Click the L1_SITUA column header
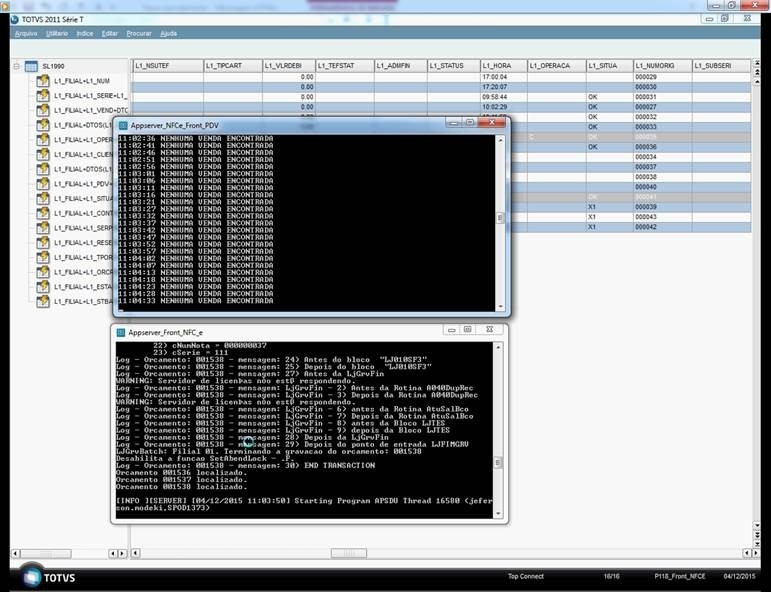This screenshot has width=771, height=592. [x=610, y=65]
